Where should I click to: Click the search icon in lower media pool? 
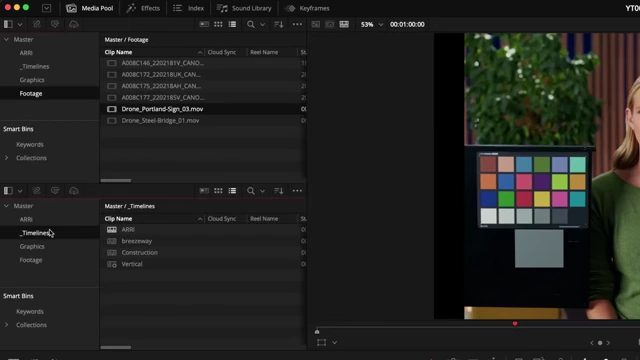(251, 191)
